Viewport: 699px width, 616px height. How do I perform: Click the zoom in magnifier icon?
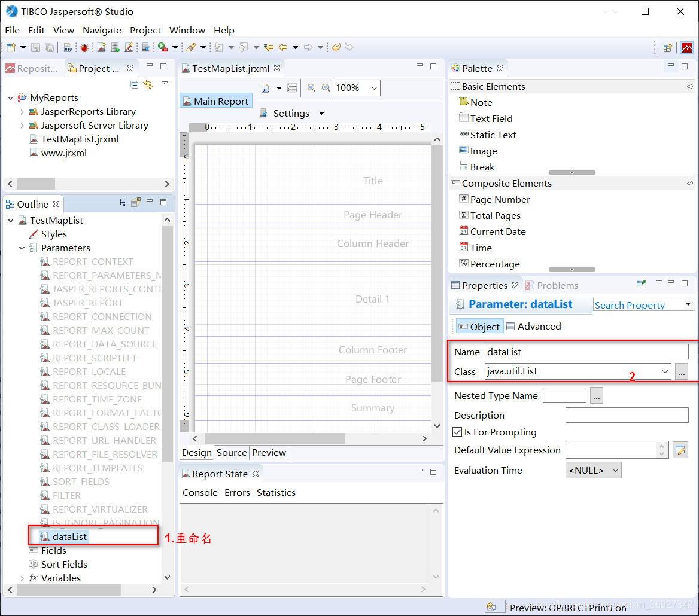(312, 88)
